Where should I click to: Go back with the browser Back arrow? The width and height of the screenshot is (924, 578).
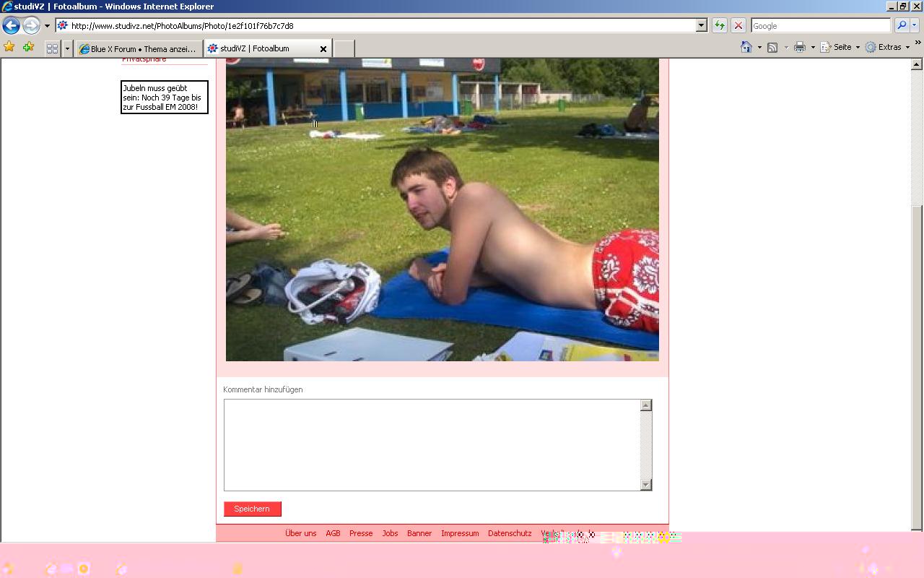(11, 26)
